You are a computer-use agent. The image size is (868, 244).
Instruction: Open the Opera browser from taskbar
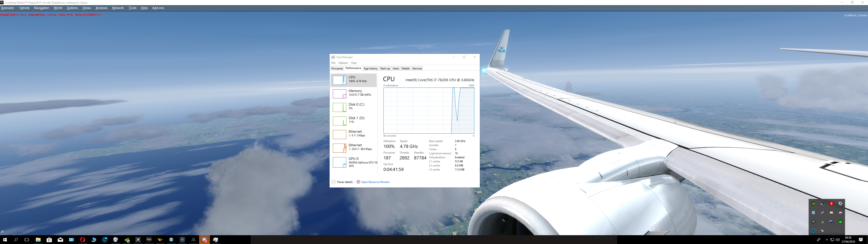(x=83, y=240)
